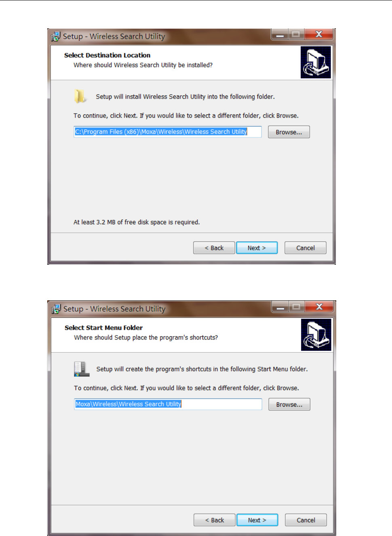The height and width of the screenshot is (536, 392).
Task: Click the Moxa\Wireless Start Menu folder field
Action: click(168, 404)
